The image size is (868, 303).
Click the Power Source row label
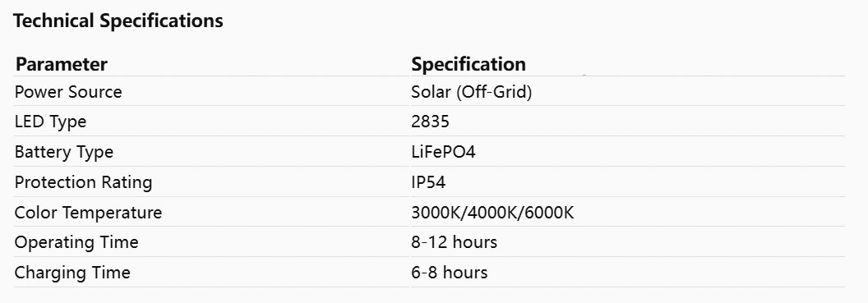[x=68, y=92]
